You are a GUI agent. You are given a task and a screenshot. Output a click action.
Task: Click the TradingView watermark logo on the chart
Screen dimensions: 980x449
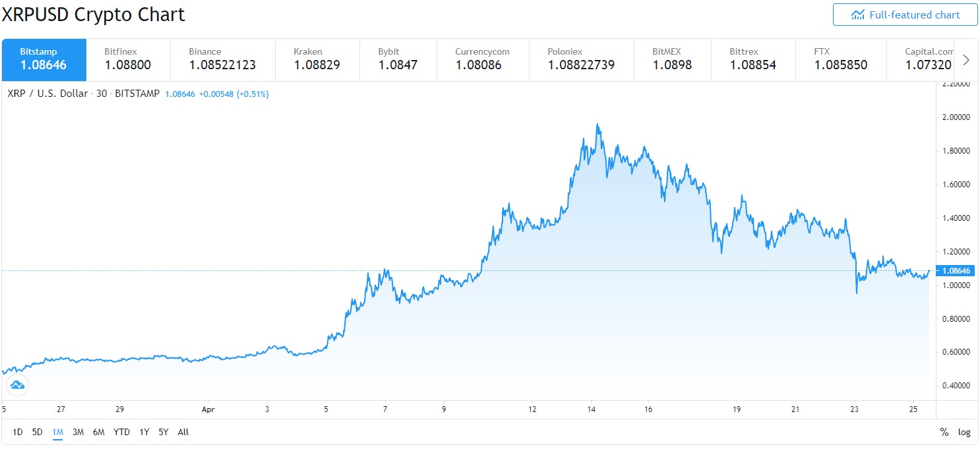coord(16,385)
